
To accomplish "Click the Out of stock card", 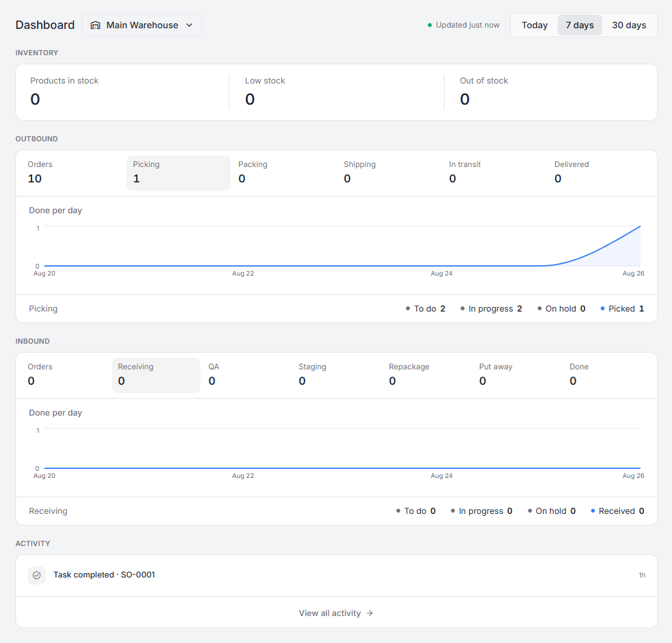I will [x=552, y=92].
